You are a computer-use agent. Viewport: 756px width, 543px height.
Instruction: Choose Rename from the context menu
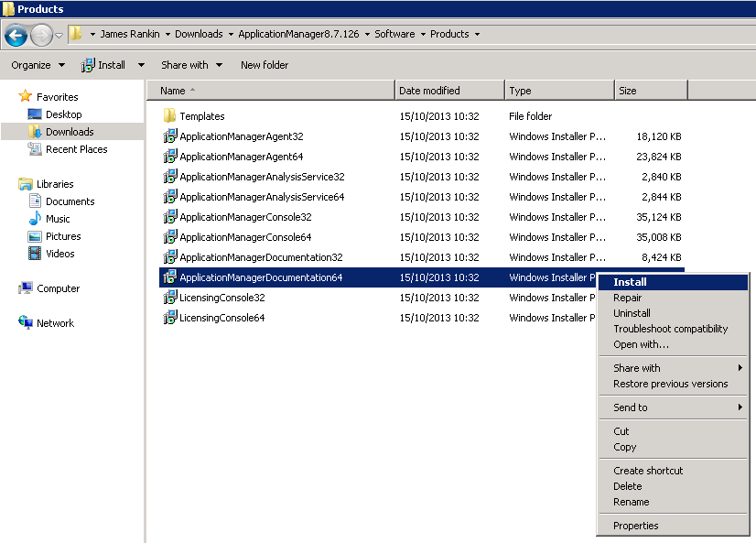click(673, 502)
